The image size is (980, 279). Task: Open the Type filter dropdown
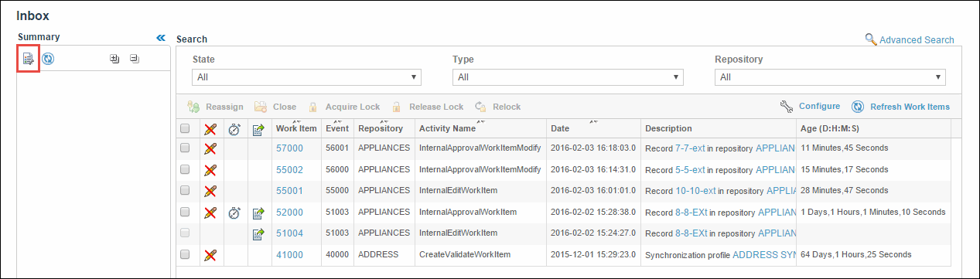tap(568, 77)
